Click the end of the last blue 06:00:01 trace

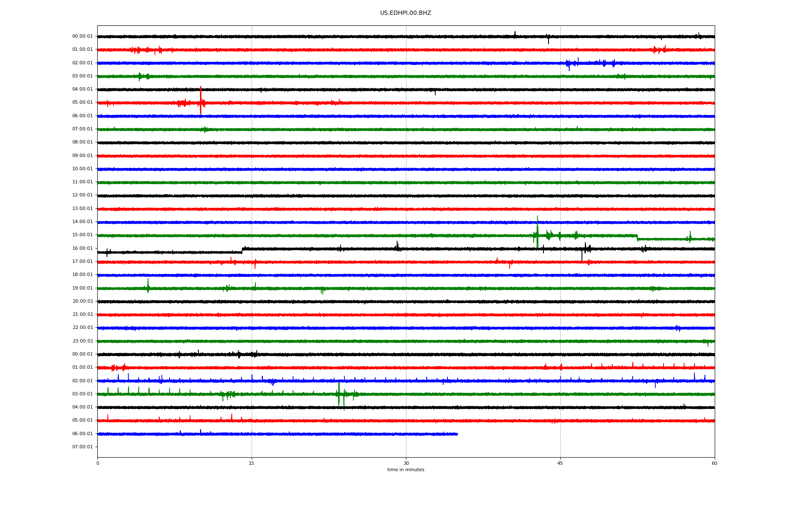(x=457, y=434)
